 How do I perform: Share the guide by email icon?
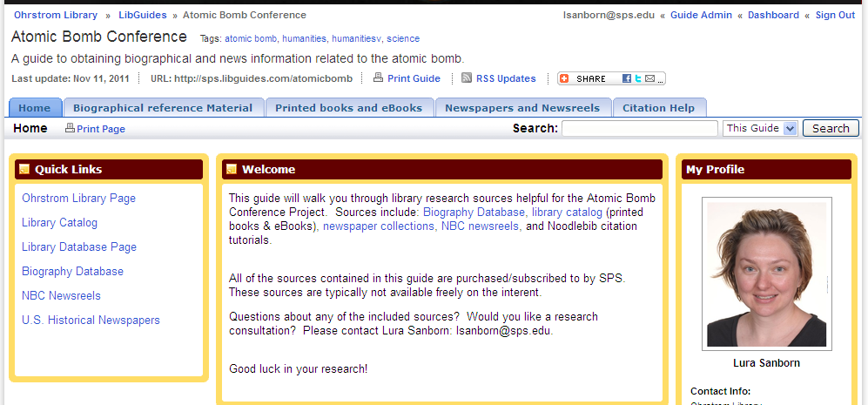coord(649,78)
